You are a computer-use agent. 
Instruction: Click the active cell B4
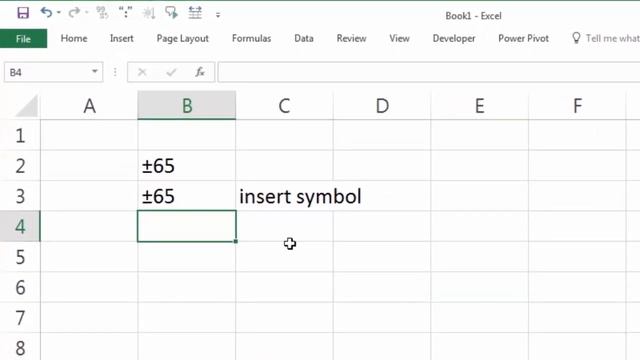[187, 226]
